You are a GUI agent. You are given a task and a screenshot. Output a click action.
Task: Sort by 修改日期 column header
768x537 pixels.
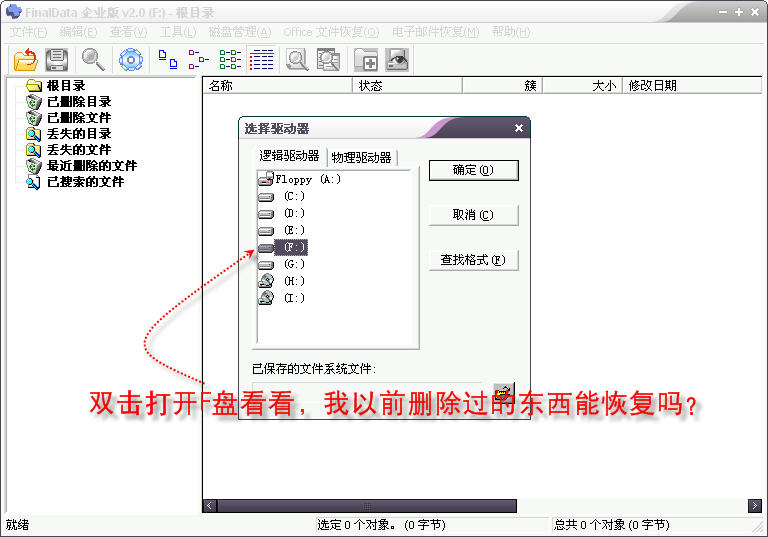coord(692,86)
